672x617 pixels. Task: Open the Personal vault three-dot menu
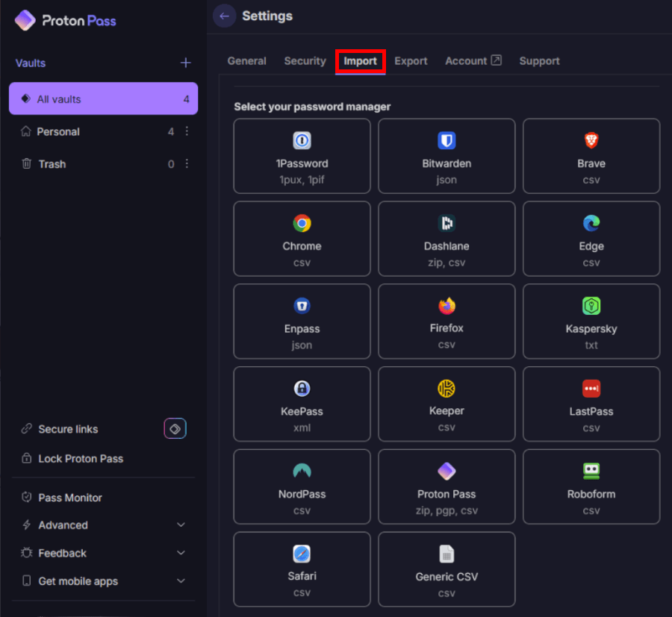(187, 131)
